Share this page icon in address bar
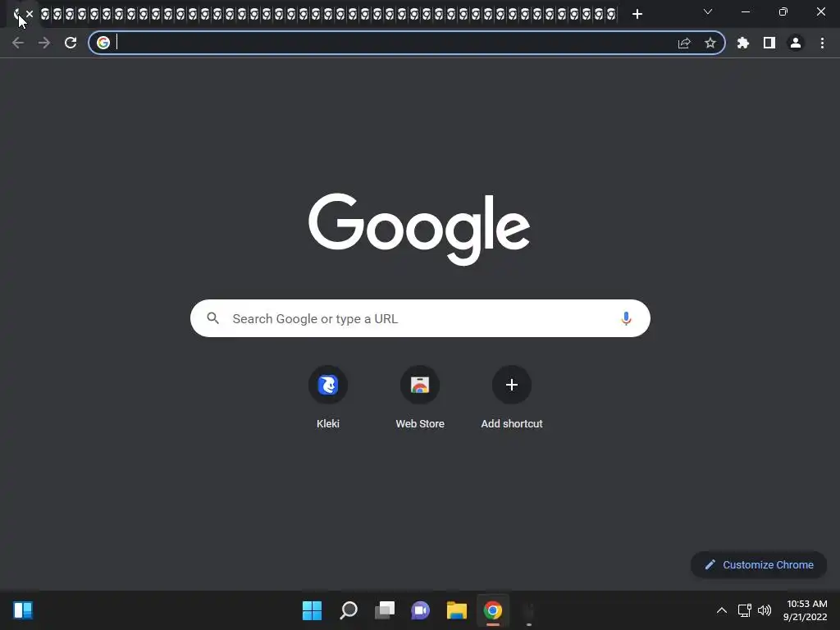 684,43
